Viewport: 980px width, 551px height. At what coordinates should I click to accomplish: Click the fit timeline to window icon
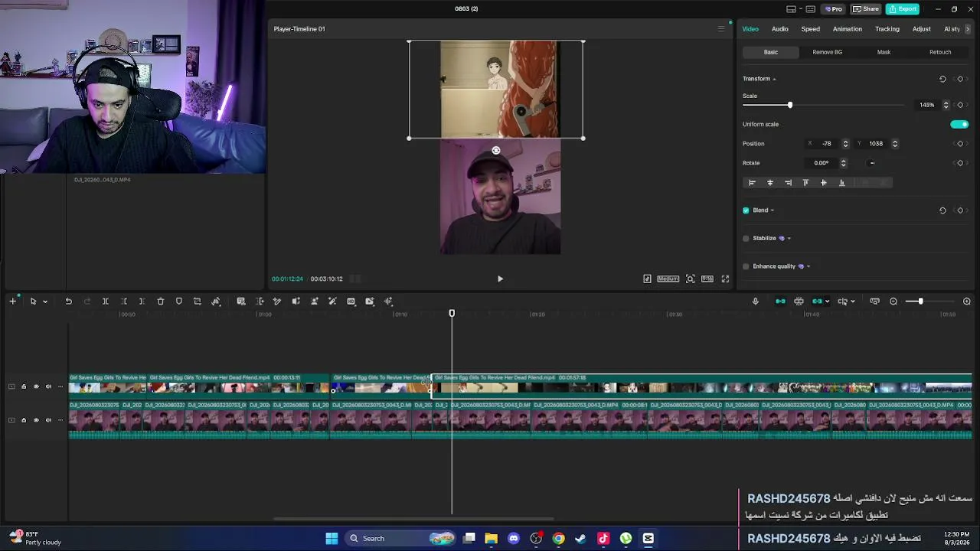tap(874, 302)
